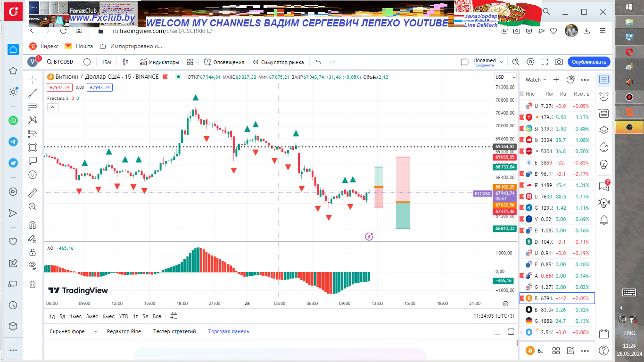This screenshot has height=362, width=644.
Task: Select the trend line drawing tool
Action: coord(33,93)
